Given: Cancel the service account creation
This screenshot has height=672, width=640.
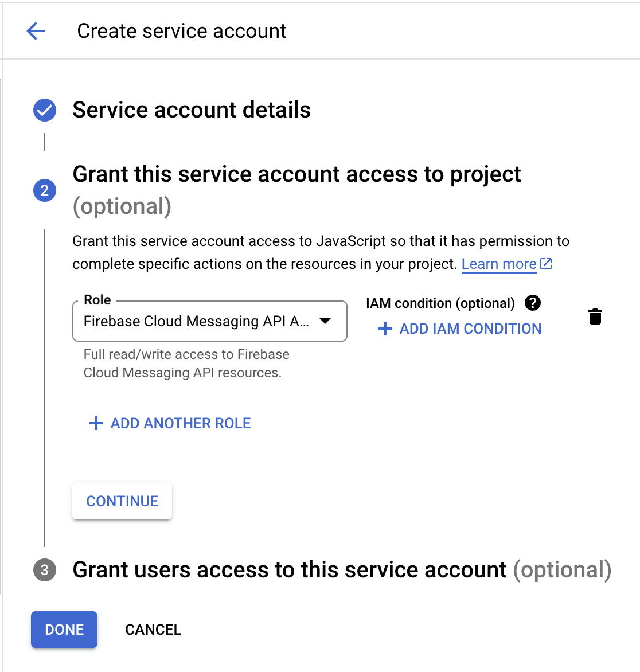Looking at the screenshot, I should point(153,629).
